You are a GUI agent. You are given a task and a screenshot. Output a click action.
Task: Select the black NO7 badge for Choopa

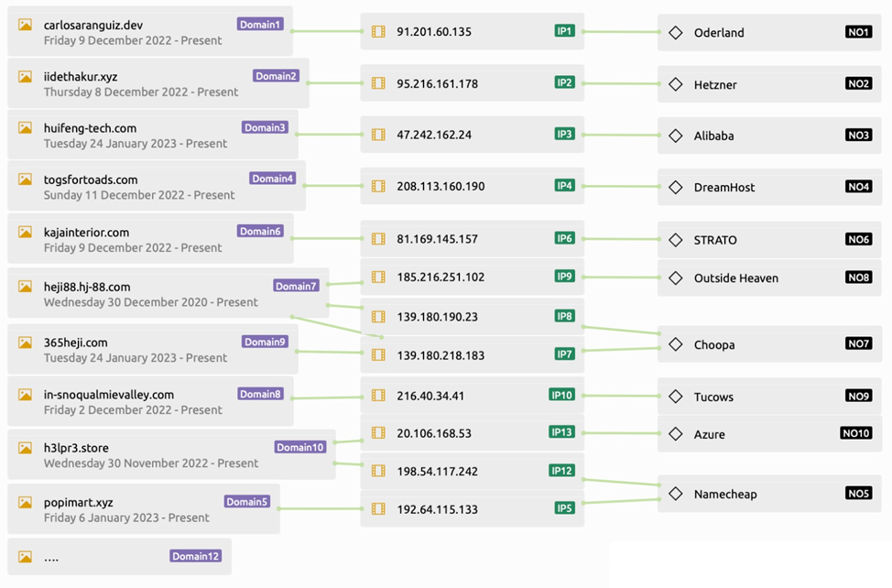tap(858, 343)
